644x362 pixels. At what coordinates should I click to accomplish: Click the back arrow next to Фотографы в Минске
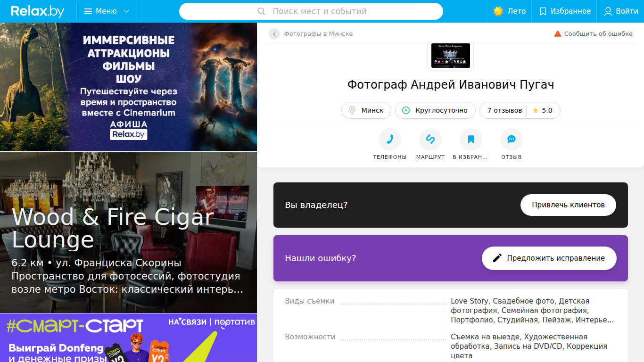tap(274, 34)
